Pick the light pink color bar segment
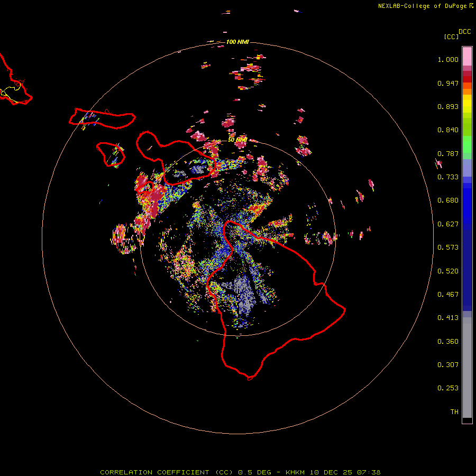 [467, 56]
